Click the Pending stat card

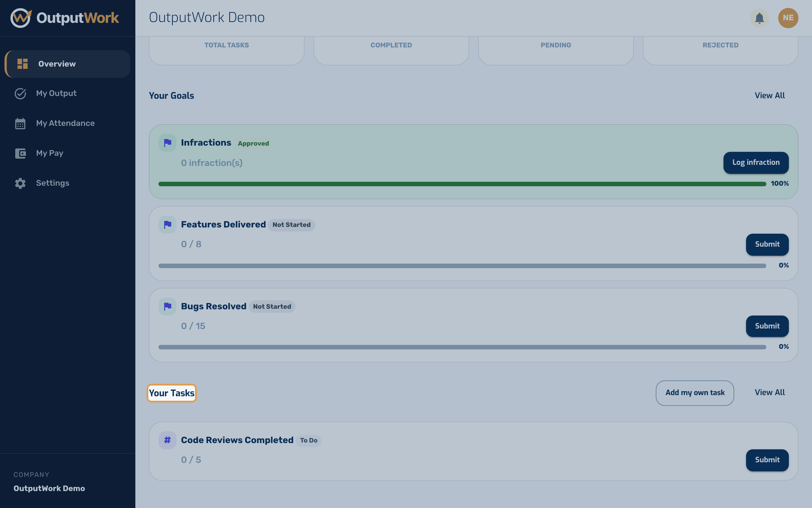point(556,51)
